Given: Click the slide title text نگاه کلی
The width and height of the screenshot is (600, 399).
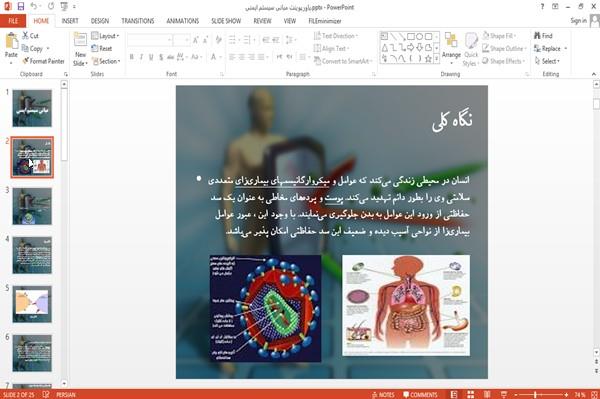Looking at the screenshot, I should (452, 122).
